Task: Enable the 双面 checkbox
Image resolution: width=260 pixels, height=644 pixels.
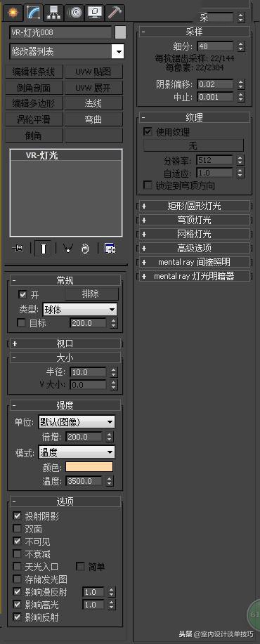Action: [x=17, y=529]
